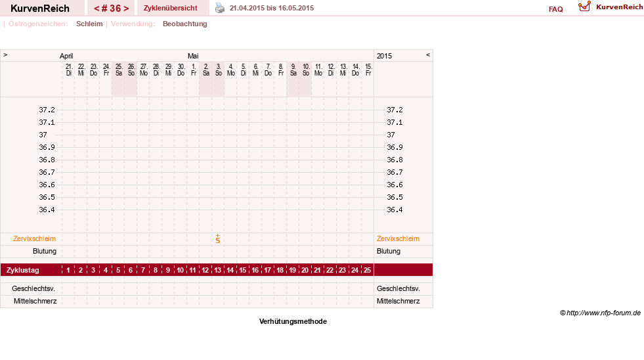
Task: Click the cycle date range 21.04.2015 bis 16.05.2015
Action: coord(272,9)
